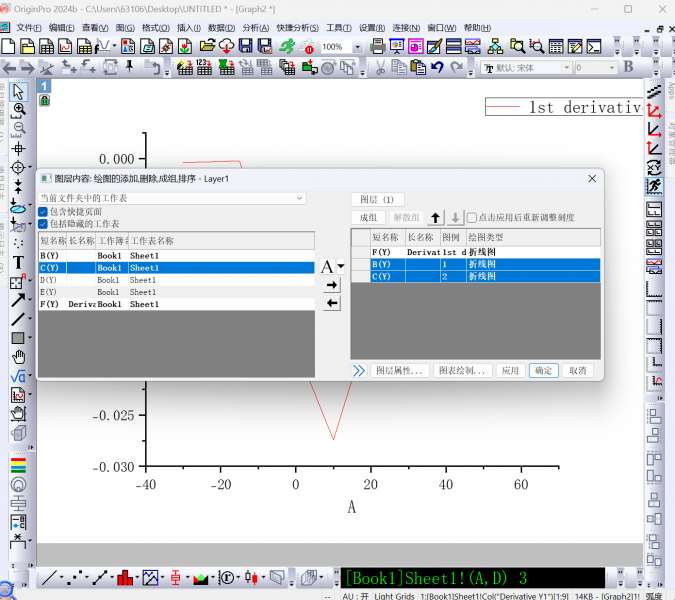Open the plot type A dropdown arrow
The image size is (675, 600).
pyautogui.click(x=341, y=266)
